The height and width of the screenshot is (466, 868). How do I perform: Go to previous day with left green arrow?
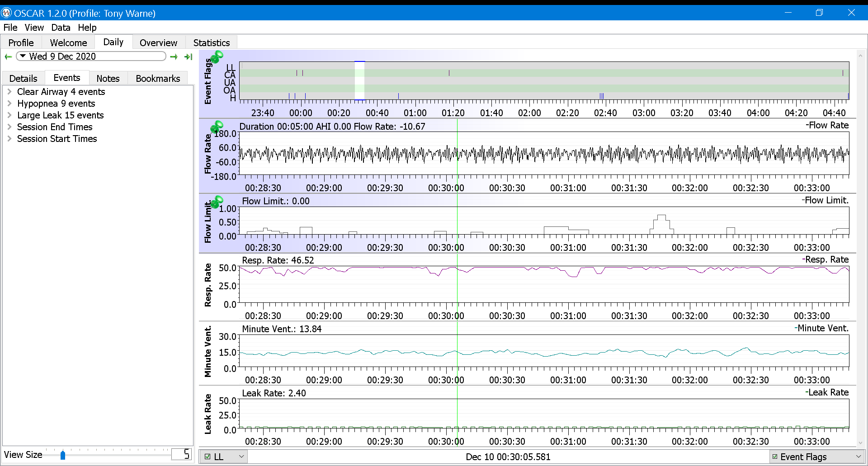click(x=8, y=56)
